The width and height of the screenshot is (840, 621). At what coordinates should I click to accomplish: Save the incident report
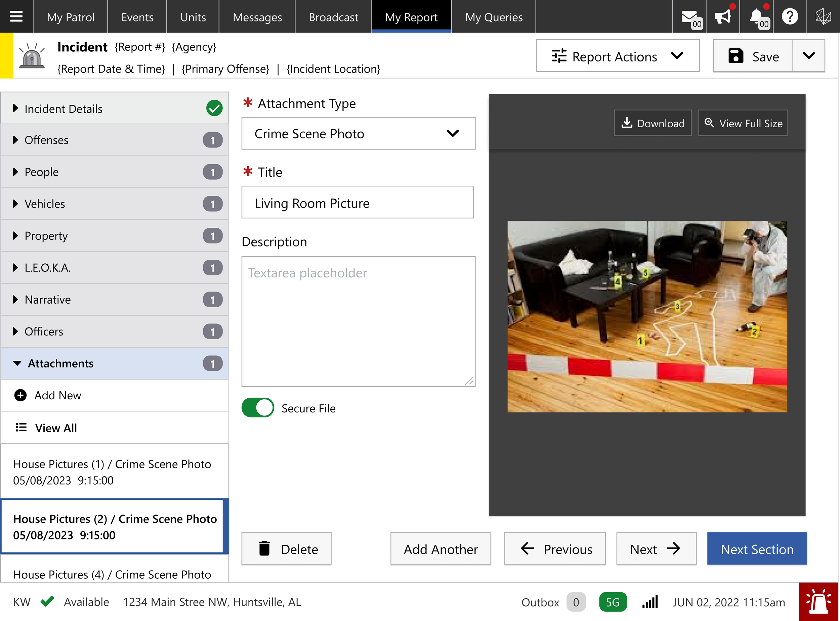753,56
